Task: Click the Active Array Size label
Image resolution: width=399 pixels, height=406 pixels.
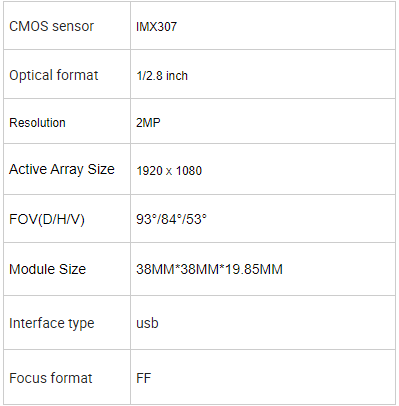Action: [62, 169]
